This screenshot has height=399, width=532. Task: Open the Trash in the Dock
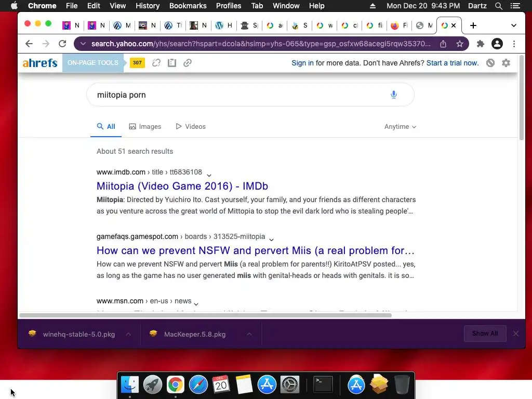[402, 384]
